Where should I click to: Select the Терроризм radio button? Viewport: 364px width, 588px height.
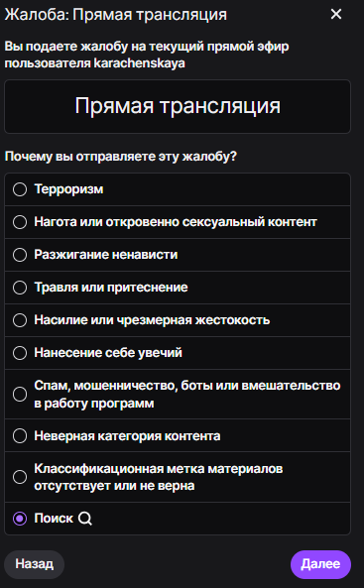20,189
